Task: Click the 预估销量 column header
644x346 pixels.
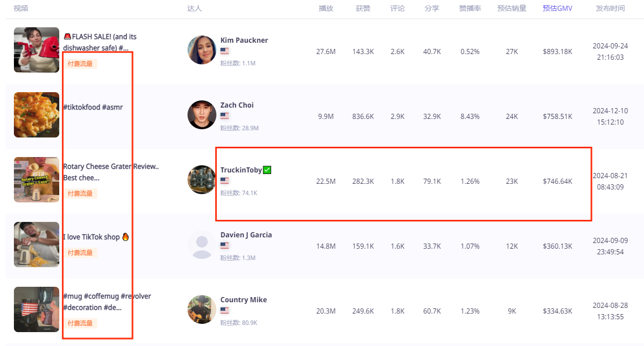Action: tap(512, 8)
